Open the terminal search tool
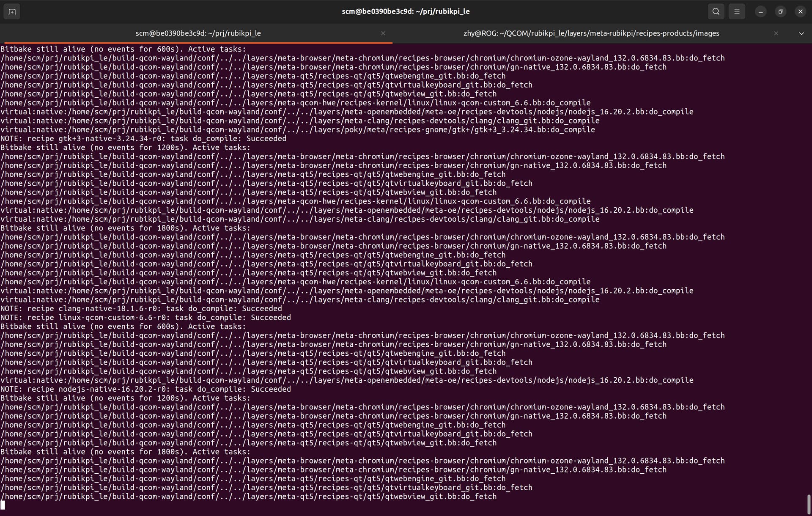 716,11
